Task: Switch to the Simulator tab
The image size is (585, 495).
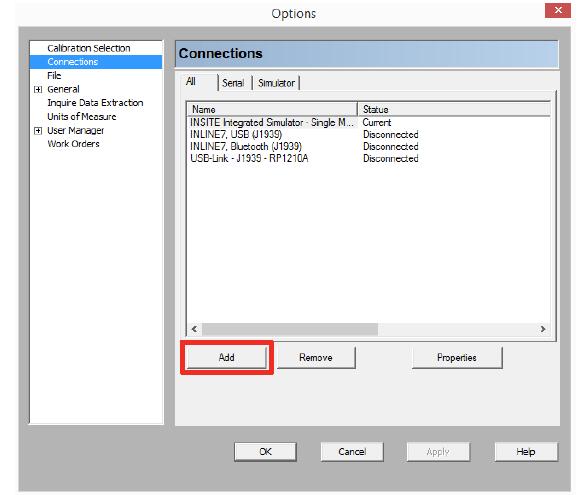Action: click(x=276, y=83)
